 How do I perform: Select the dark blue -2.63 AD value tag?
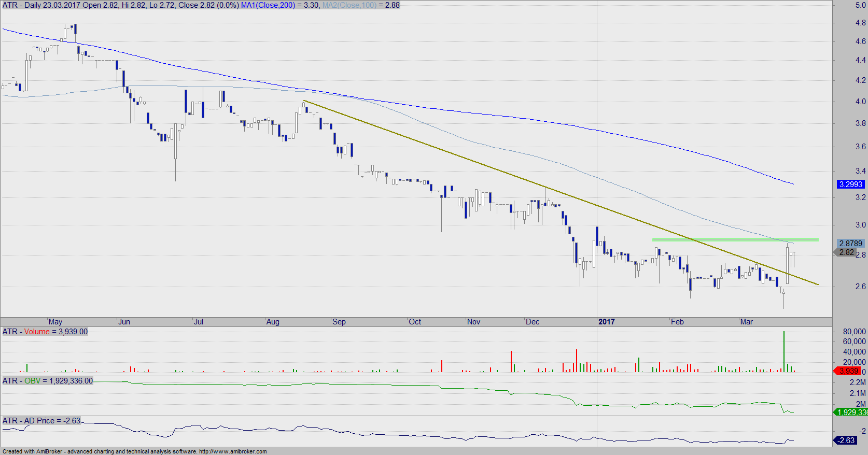coord(846,440)
